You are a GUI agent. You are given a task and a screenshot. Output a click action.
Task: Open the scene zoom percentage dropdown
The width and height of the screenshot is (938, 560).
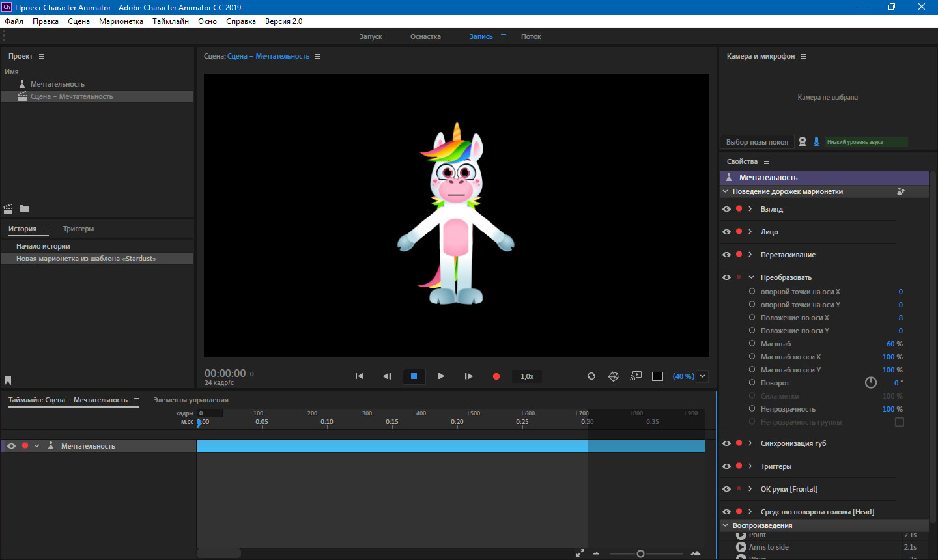[702, 376]
